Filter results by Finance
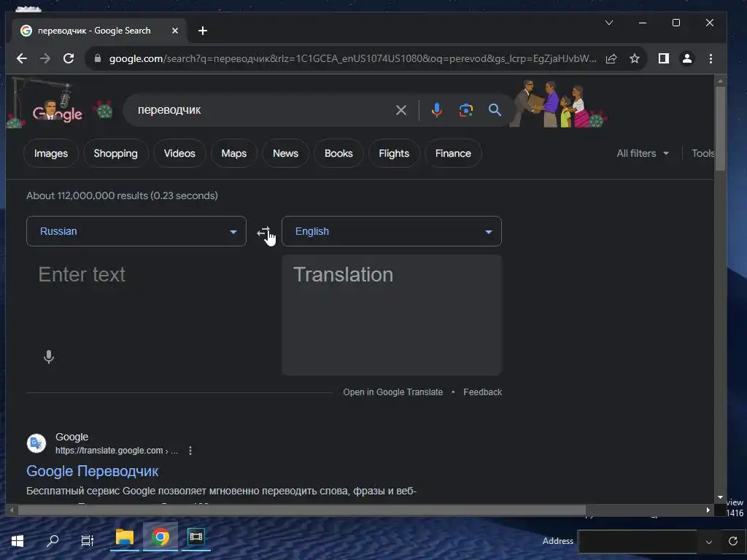Viewport: 747px width, 560px height. click(x=453, y=153)
